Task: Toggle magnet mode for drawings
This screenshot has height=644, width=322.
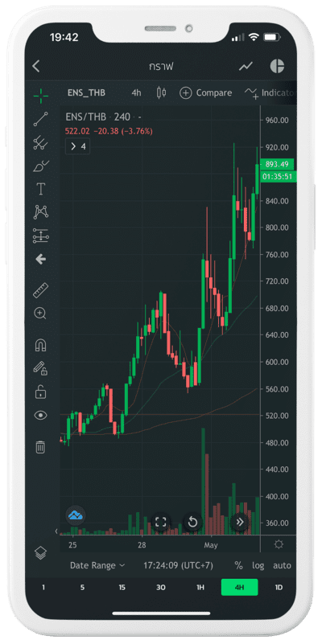Action: pyautogui.click(x=40, y=346)
